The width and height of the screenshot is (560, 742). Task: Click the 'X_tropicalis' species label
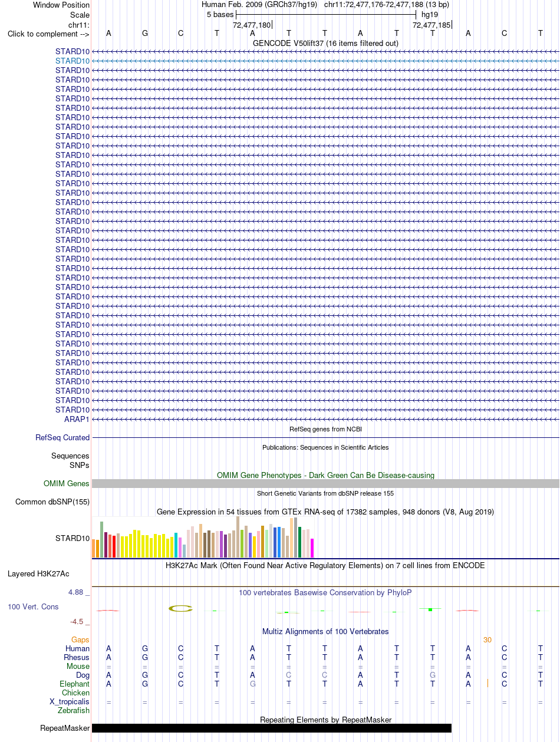pyautogui.click(x=70, y=701)
